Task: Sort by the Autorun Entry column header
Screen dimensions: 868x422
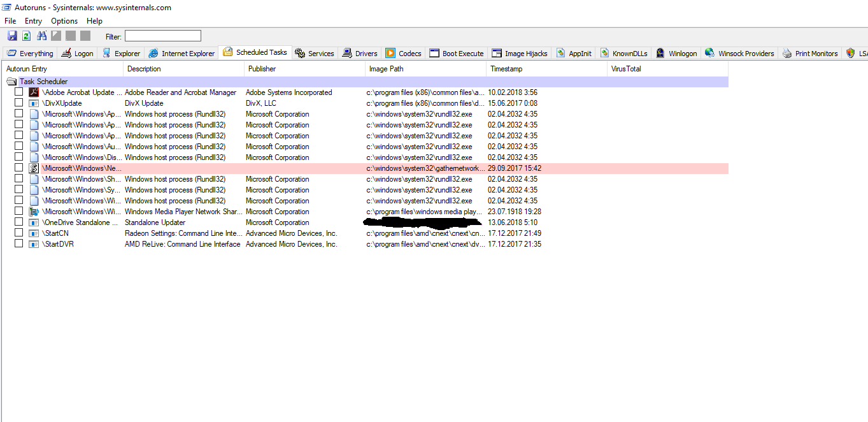Action: coord(62,69)
